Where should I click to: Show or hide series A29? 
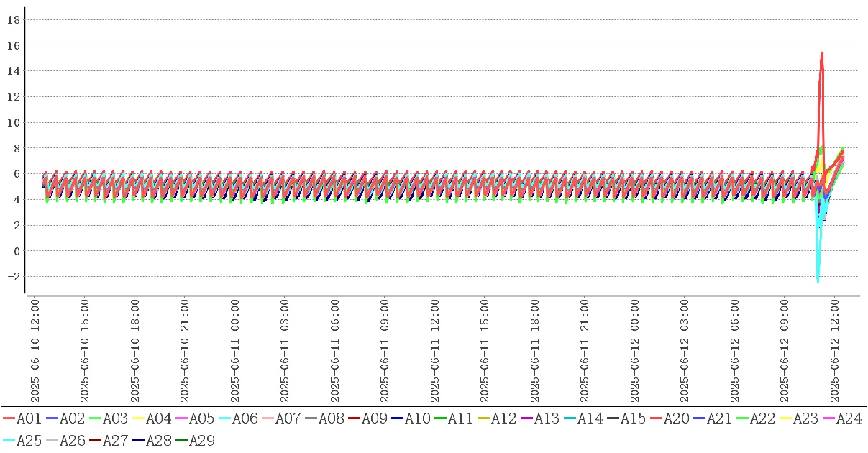[201, 440]
